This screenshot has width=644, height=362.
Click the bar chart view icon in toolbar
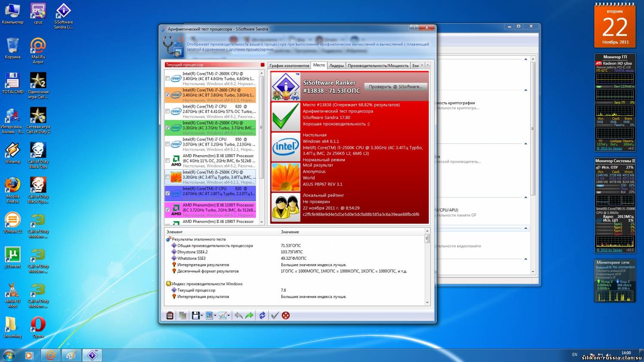(x=209, y=316)
